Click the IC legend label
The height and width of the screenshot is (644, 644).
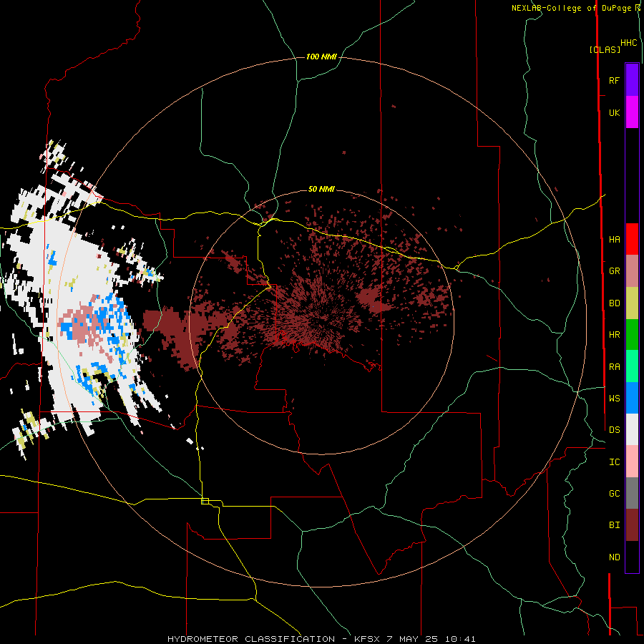click(614, 462)
